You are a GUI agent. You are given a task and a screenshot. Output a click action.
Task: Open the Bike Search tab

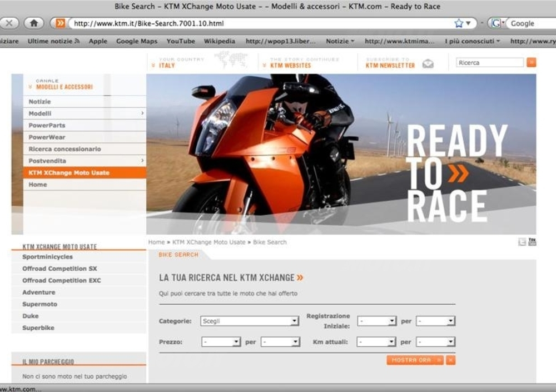178,255
